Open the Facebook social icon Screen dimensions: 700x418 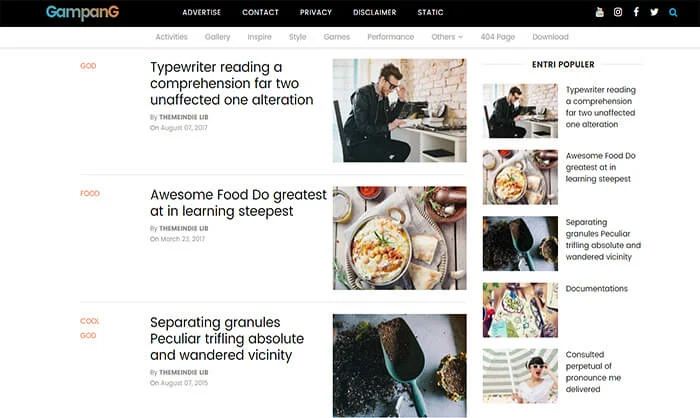coord(636,12)
